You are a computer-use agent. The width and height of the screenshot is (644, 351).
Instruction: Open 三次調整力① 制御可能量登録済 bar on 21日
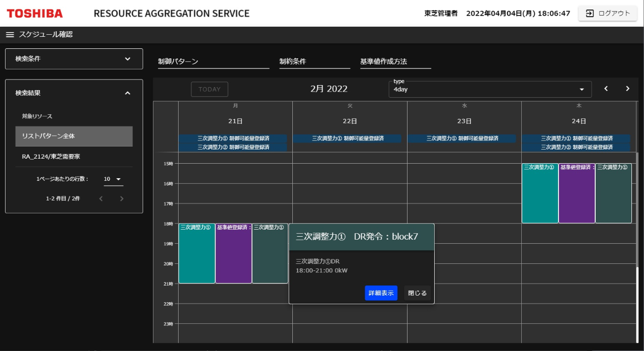click(233, 138)
